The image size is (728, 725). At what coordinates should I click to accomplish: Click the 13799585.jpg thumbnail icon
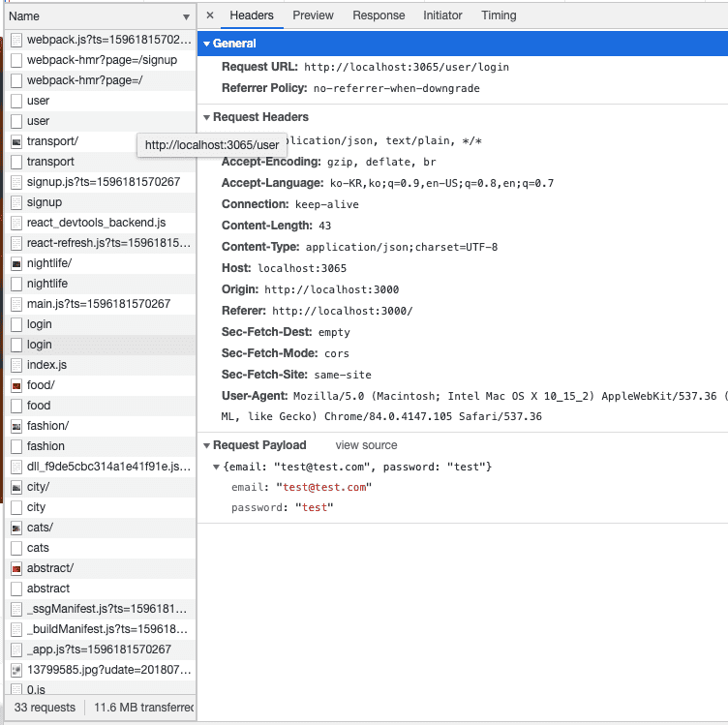[x=16, y=670]
